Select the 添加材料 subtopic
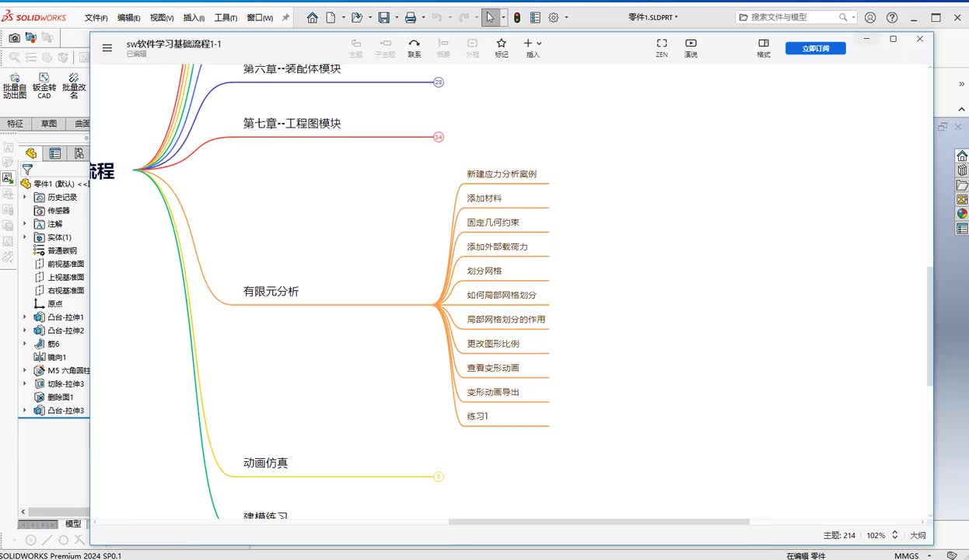 484,198
